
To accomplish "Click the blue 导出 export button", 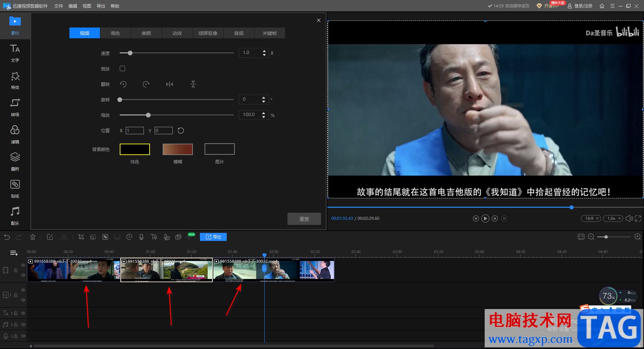I will [x=213, y=237].
